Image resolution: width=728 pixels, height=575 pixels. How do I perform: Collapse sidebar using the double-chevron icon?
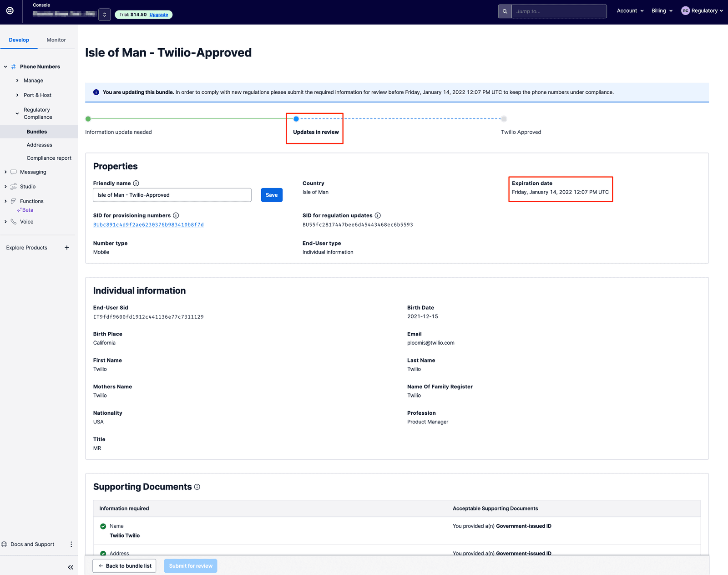pos(71,567)
